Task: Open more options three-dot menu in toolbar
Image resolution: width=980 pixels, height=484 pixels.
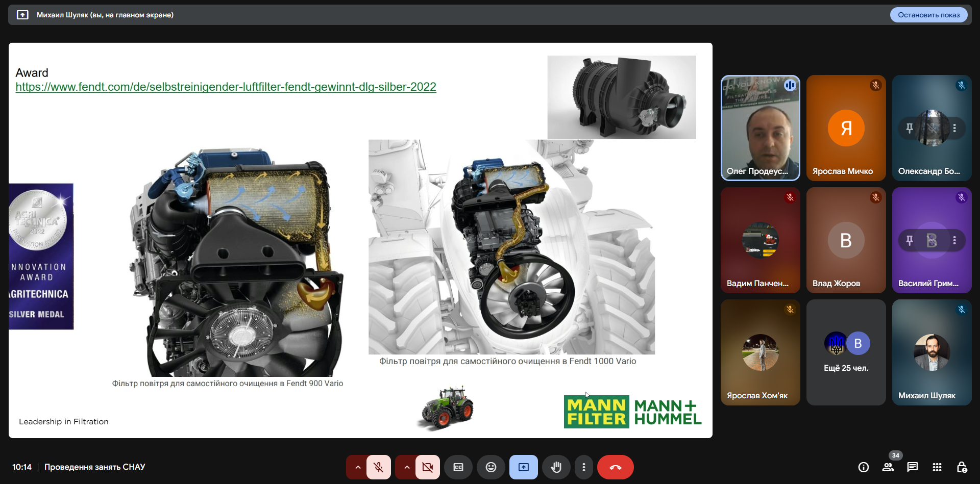Action: (x=584, y=467)
